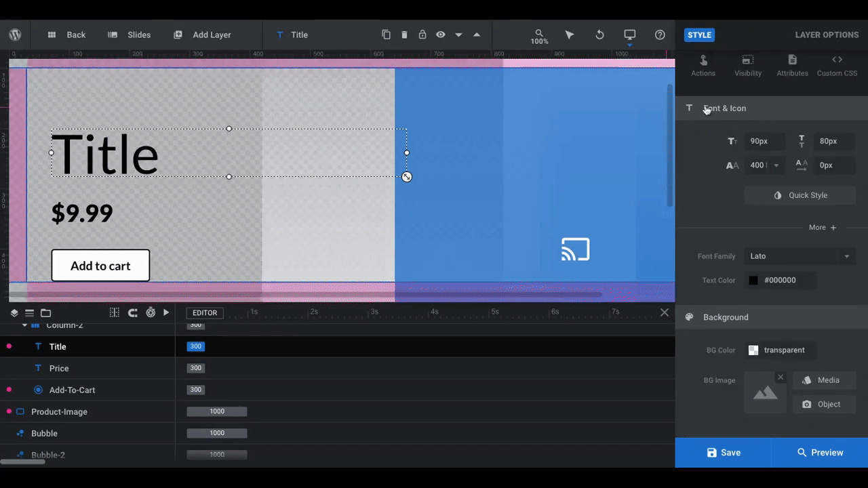
Task: Click the EDITOR timeline button
Action: pos(205,312)
